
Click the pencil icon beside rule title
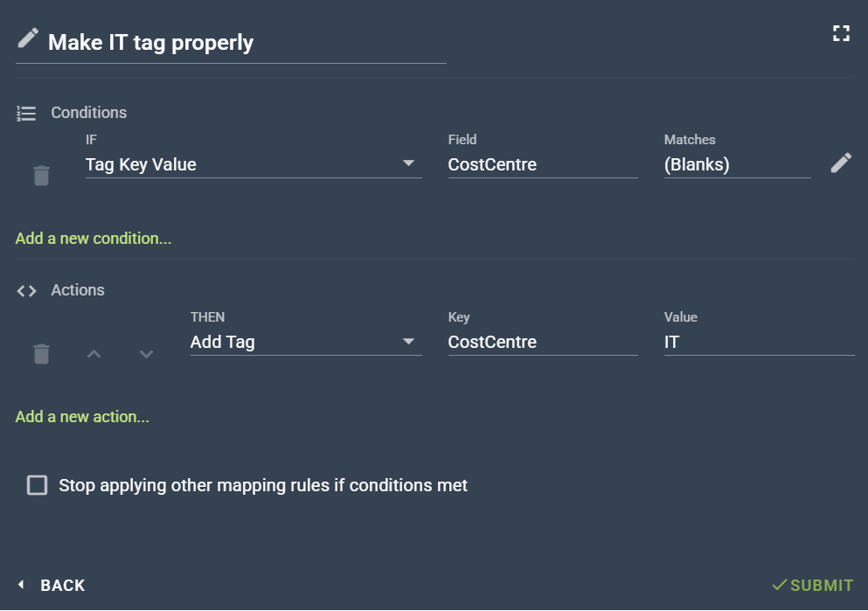coord(28,38)
